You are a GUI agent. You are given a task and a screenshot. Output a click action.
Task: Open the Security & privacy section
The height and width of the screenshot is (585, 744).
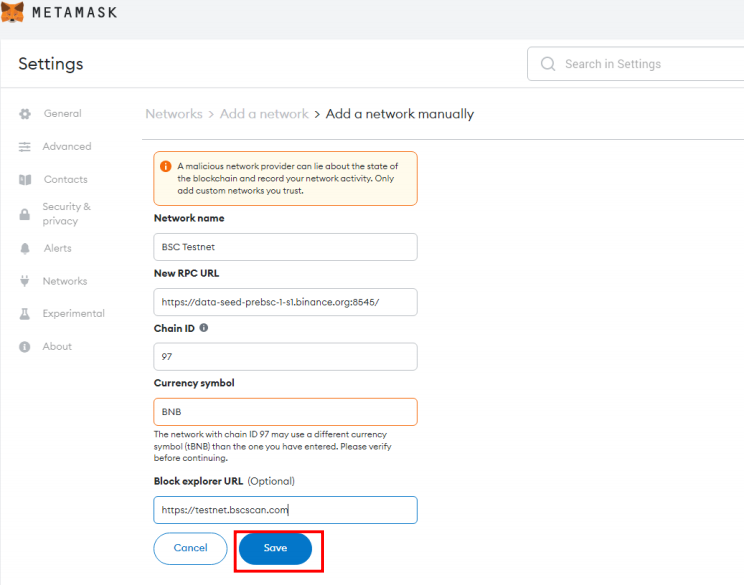66,214
